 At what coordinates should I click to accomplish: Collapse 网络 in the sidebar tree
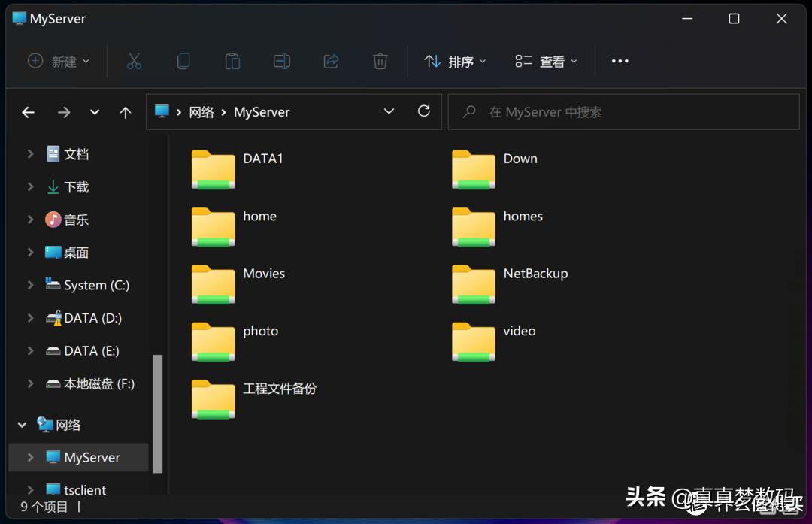click(x=21, y=424)
